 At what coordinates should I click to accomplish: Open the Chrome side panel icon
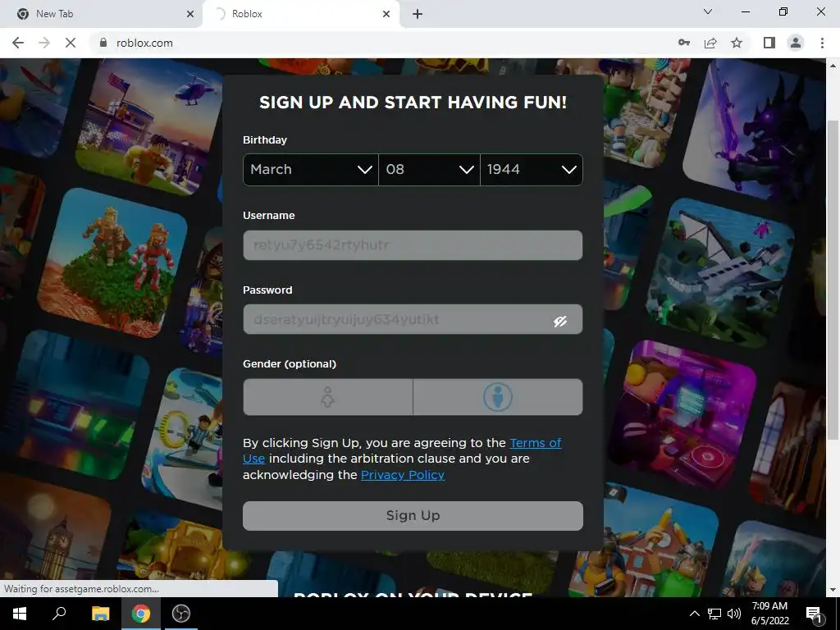click(769, 43)
